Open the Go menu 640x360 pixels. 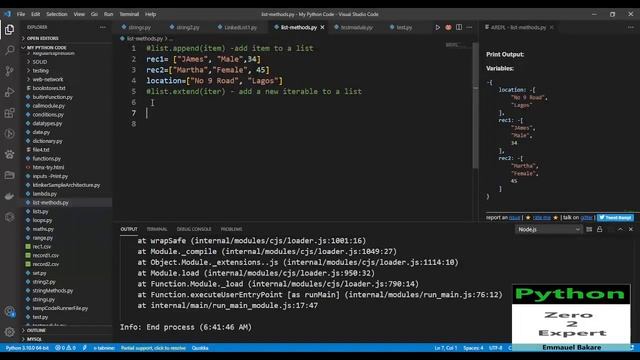tap(94, 14)
